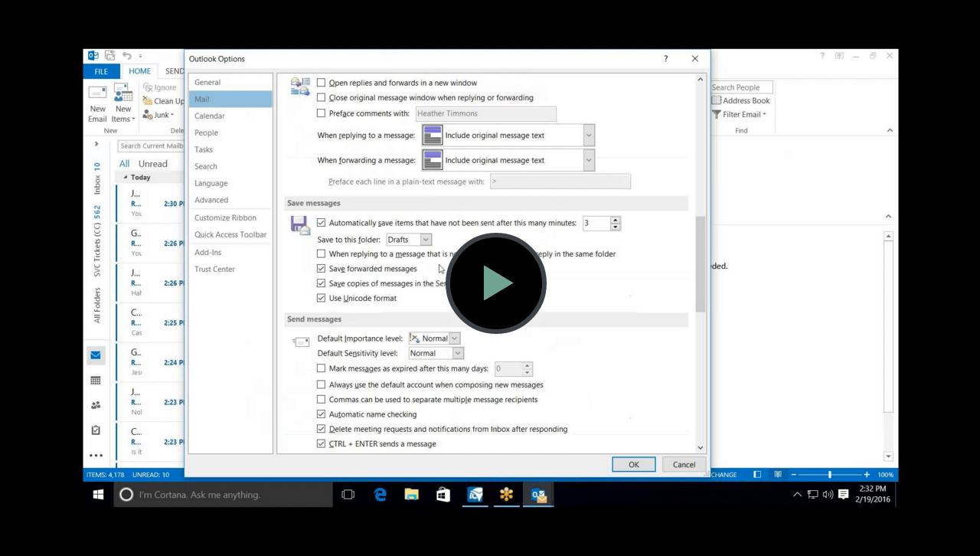Open the Store from the taskbar
The height and width of the screenshot is (556, 980).
tap(443, 495)
